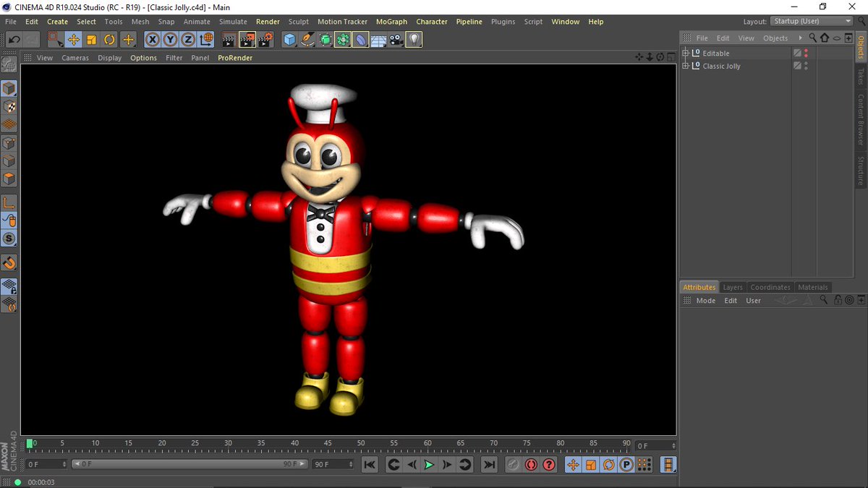Viewport: 868px width, 488px height.
Task: Toggle visibility dots for Editable object
Action: click(x=806, y=53)
